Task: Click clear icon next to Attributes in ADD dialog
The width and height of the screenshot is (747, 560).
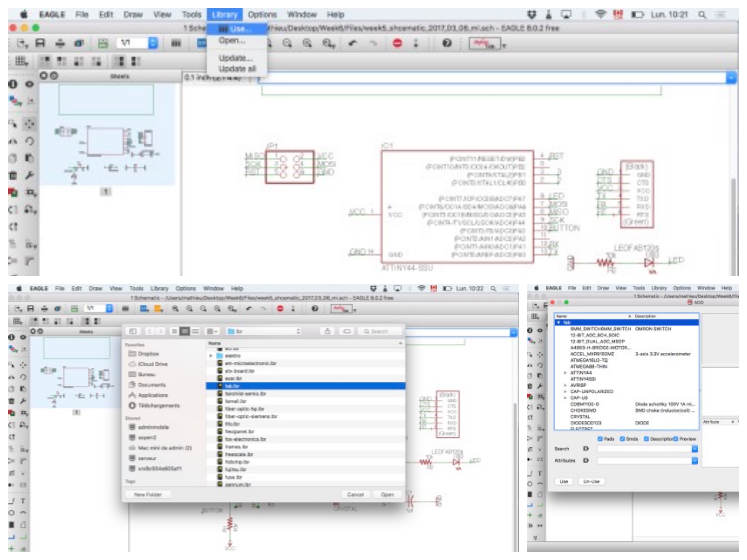Action: point(586,460)
